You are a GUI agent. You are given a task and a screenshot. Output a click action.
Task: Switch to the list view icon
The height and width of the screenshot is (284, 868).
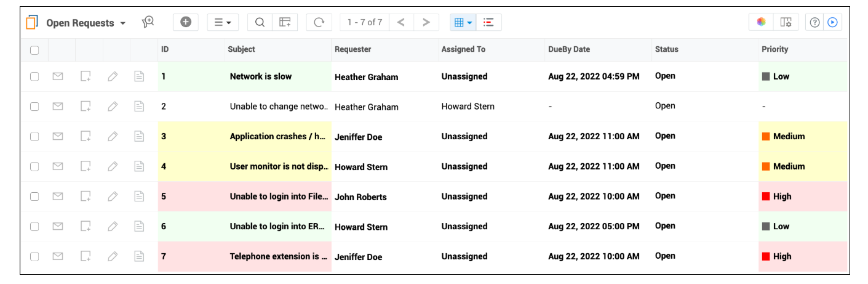point(488,22)
